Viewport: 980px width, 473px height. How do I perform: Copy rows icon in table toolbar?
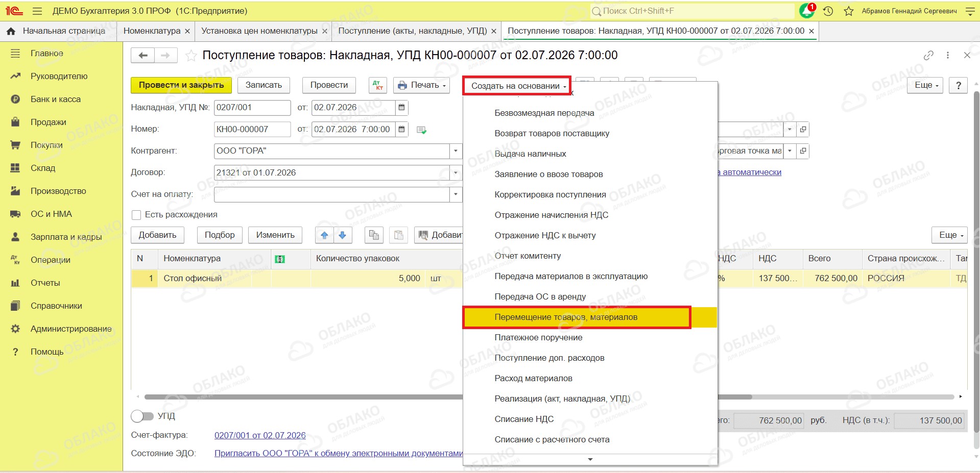[x=374, y=235]
